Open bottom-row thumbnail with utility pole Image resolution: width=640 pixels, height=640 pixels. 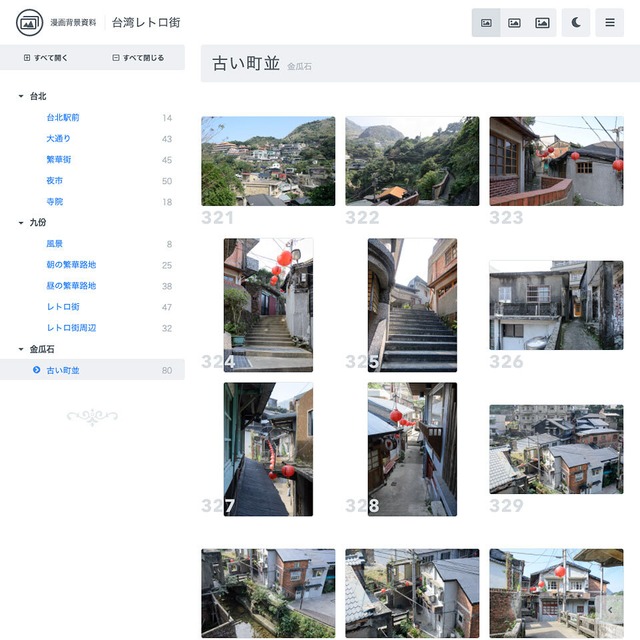[x=412, y=593]
